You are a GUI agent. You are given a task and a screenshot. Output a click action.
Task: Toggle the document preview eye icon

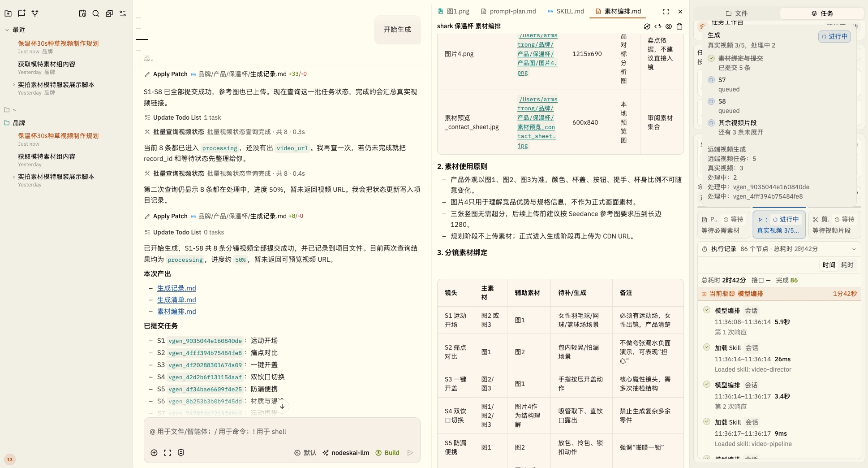click(669, 26)
